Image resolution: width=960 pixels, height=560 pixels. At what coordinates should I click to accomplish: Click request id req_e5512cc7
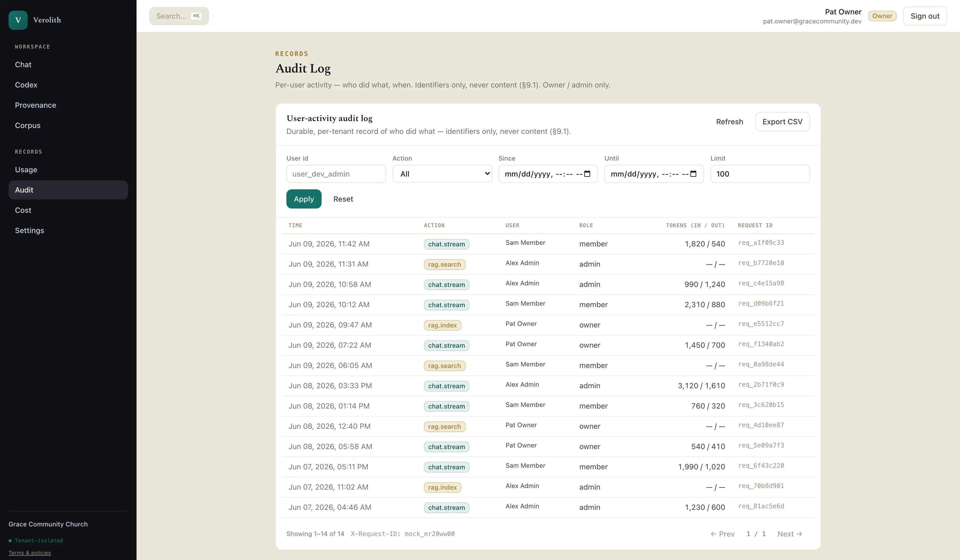click(x=761, y=323)
